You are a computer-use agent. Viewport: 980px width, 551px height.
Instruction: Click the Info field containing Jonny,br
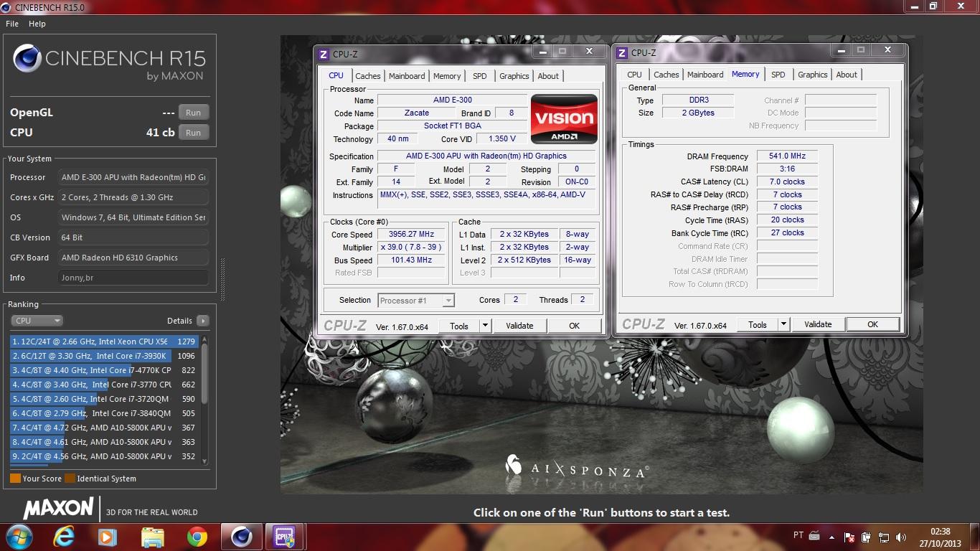coord(133,278)
